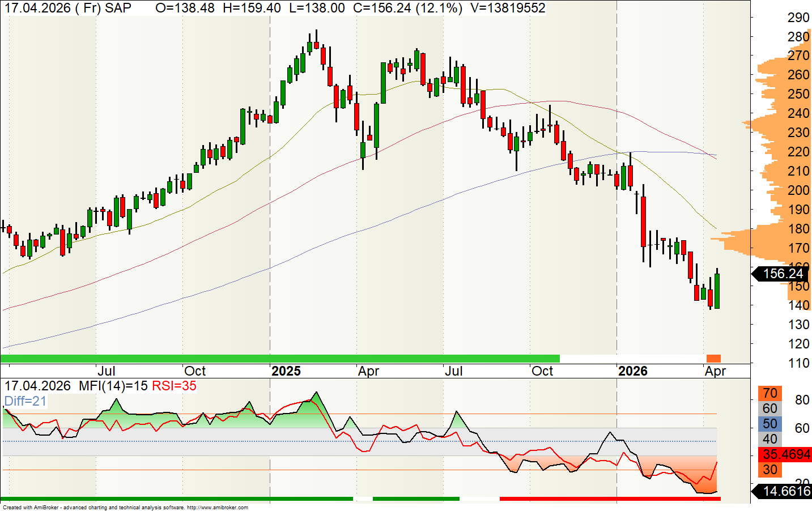Click the 2026 year marker on time axis
This screenshot has width=812, height=511.
632,371
